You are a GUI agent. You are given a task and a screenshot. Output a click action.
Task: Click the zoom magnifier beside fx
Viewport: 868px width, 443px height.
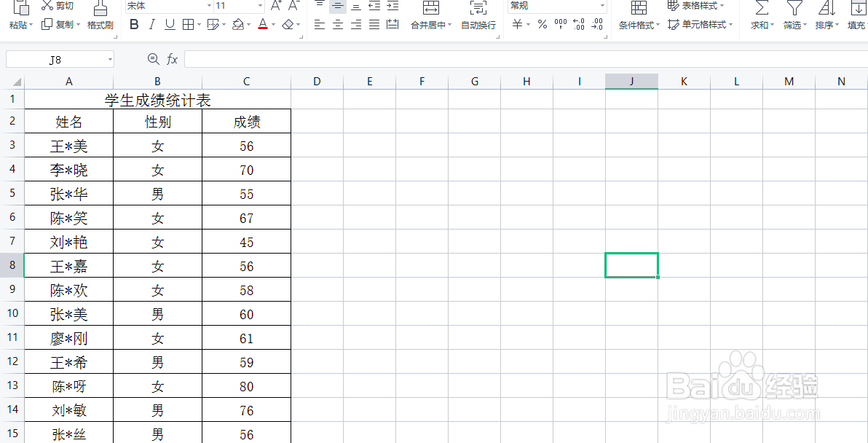[154, 59]
